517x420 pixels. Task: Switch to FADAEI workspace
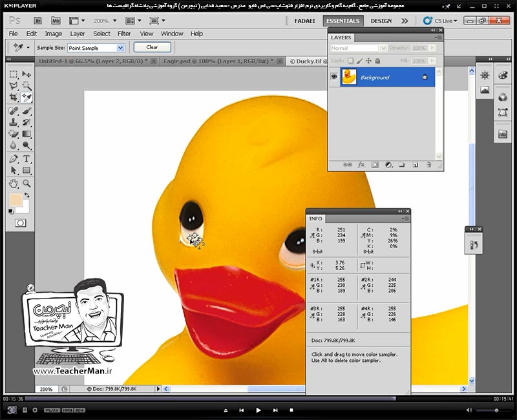tap(304, 21)
